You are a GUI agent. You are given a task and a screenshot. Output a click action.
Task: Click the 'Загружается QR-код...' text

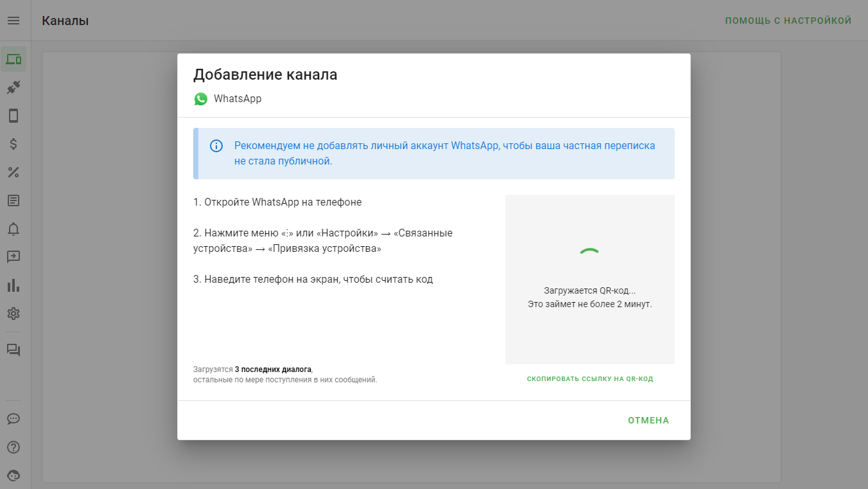[x=590, y=291]
